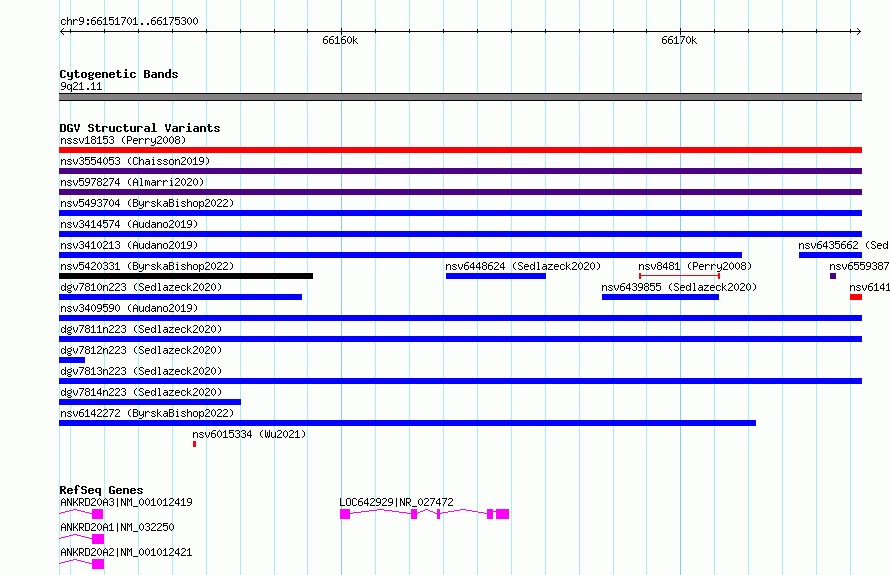
Task: Select the 9q21.11 band label
Action: pos(81,86)
